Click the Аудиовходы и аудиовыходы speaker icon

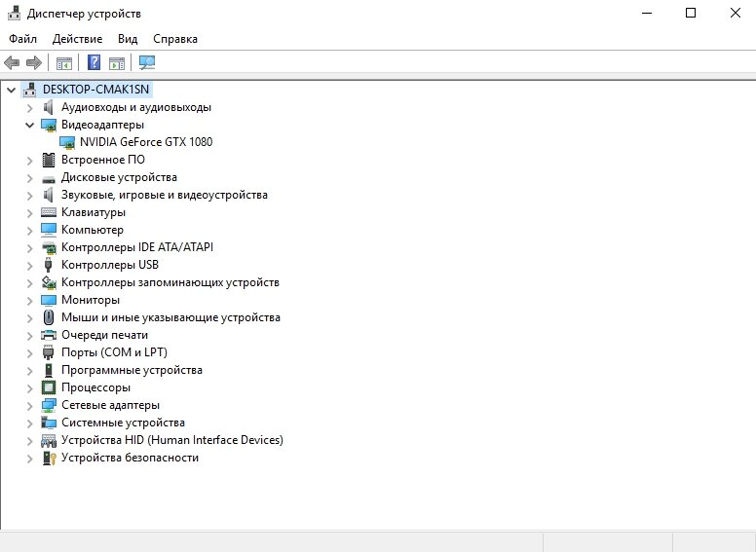48,107
